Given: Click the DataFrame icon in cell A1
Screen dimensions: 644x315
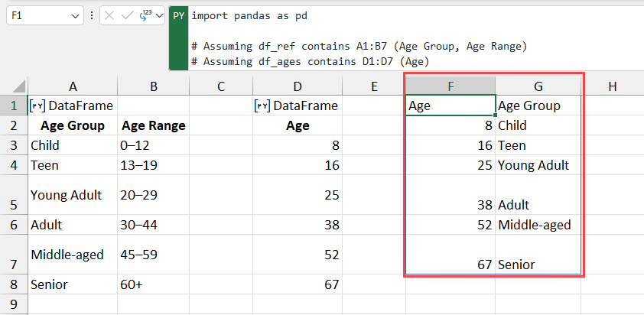Looking at the screenshot, I should 38,106.
